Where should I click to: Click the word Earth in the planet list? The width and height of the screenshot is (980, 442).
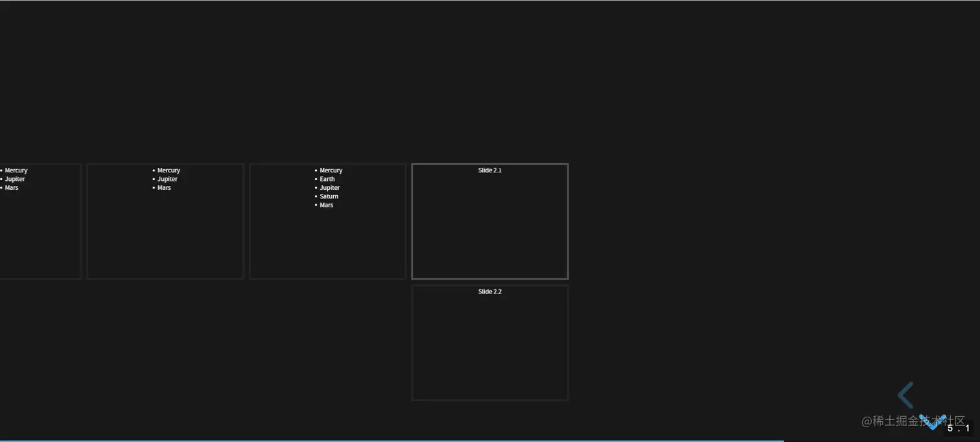[327, 179]
